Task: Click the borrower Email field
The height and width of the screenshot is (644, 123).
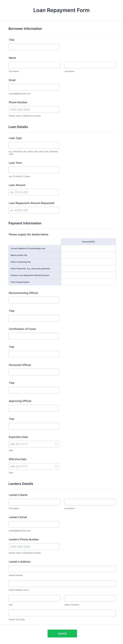Action: point(33,87)
